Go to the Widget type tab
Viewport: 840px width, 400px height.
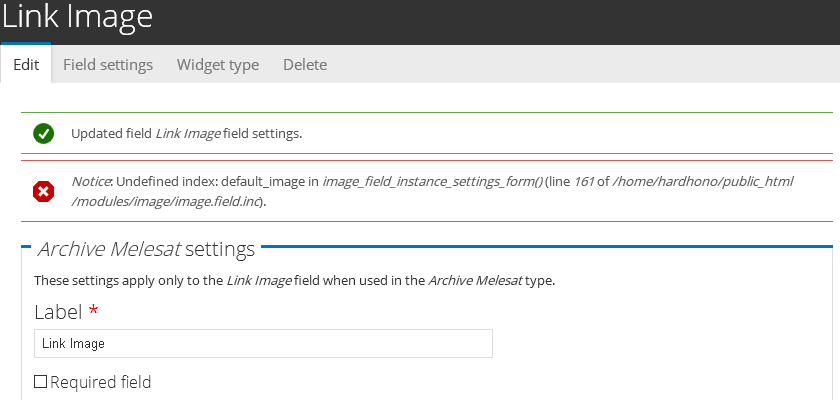pyautogui.click(x=218, y=64)
